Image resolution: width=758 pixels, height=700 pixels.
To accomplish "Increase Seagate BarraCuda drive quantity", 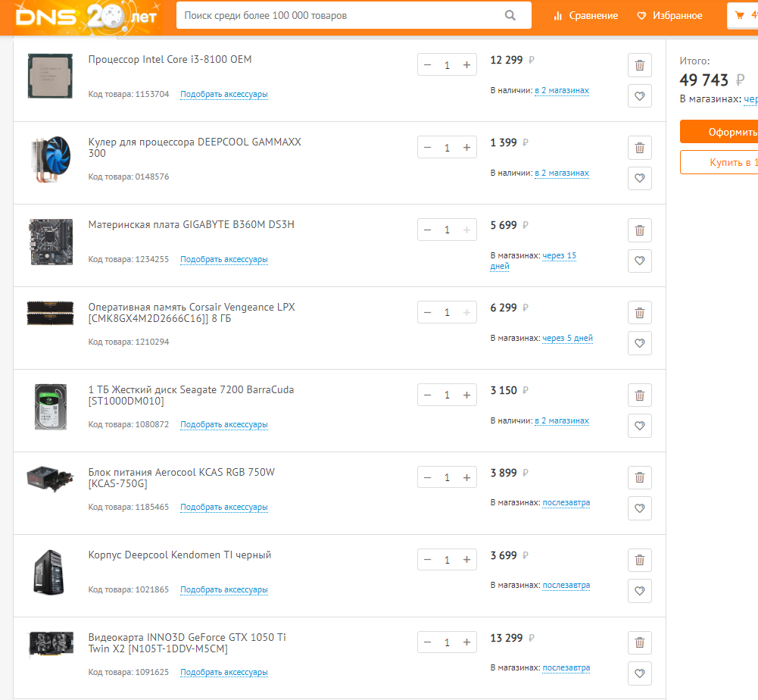I will pos(466,395).
